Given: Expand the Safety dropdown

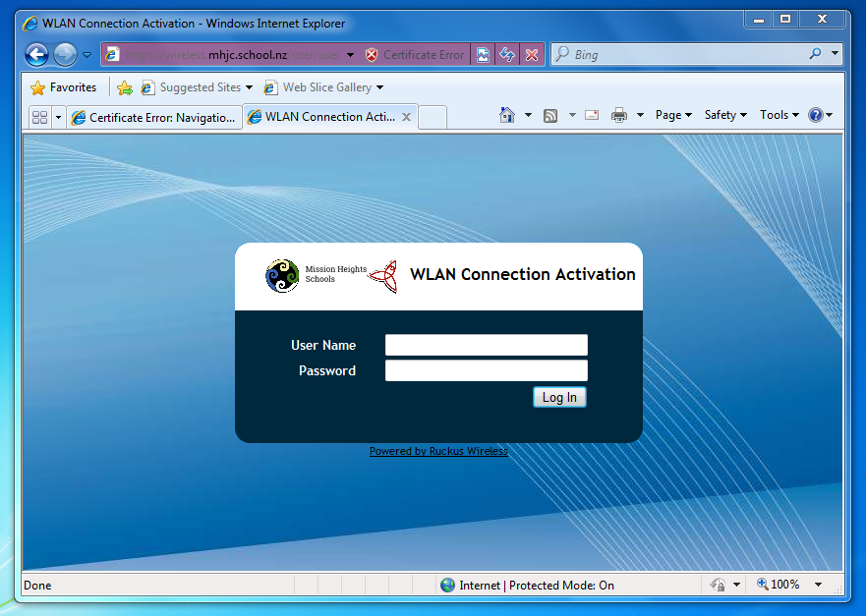Looking at the screenshot, I should [x=722, y=115].
